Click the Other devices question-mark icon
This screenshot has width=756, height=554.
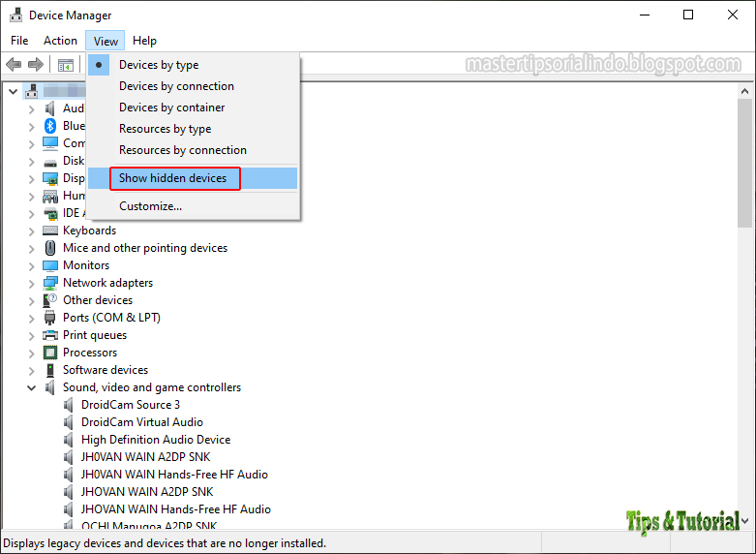click(50, 300)
